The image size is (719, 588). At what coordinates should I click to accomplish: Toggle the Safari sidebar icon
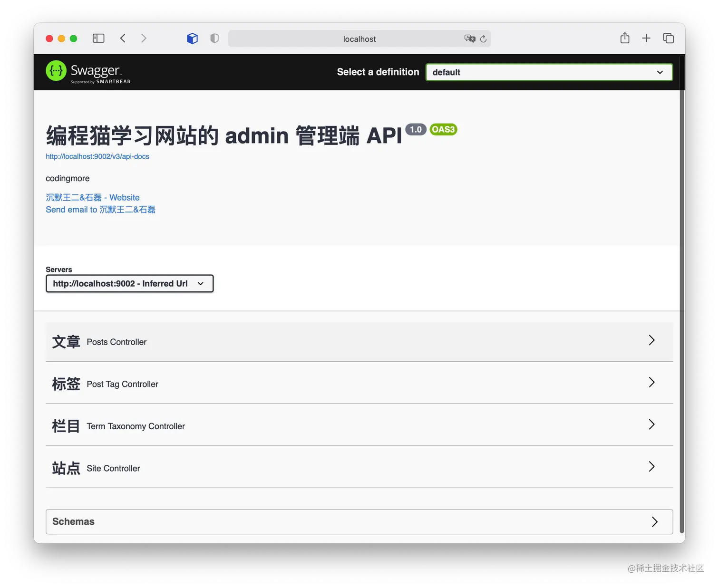click(98, 38)
